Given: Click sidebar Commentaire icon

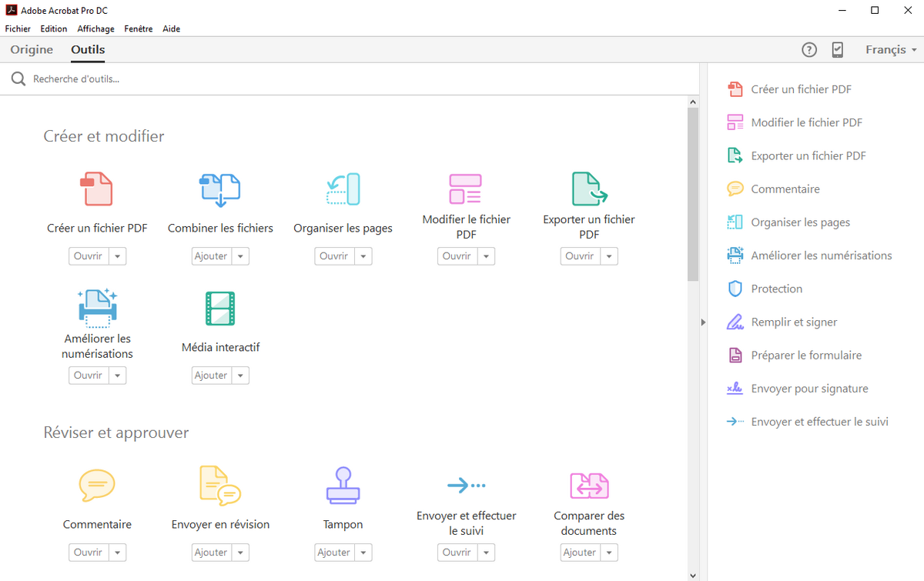Looking at the screenshot, I should point(735,189).
